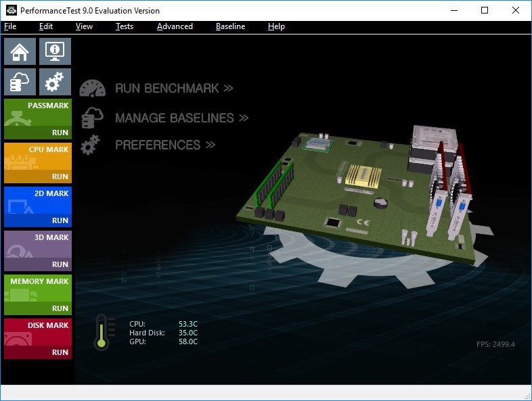This screenshot has width=532, height=401.
Task: Open the Tests menu
Action: [125, 26]
